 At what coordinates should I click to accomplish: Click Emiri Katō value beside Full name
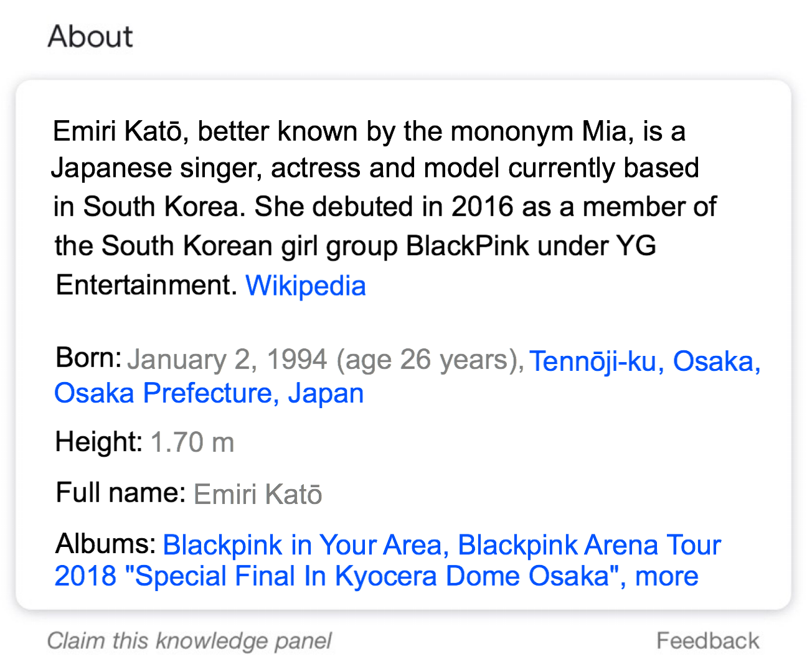click(x=258, y=494)
